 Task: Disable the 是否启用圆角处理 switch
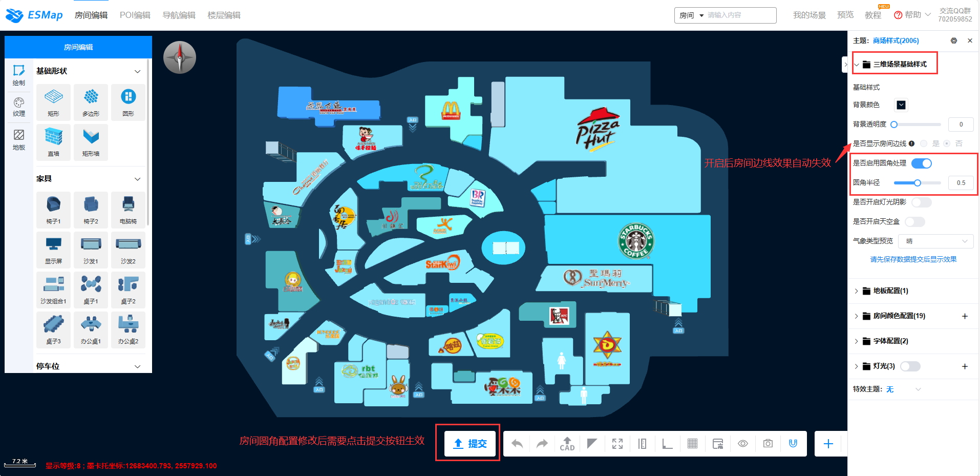(x=921, y=163)
